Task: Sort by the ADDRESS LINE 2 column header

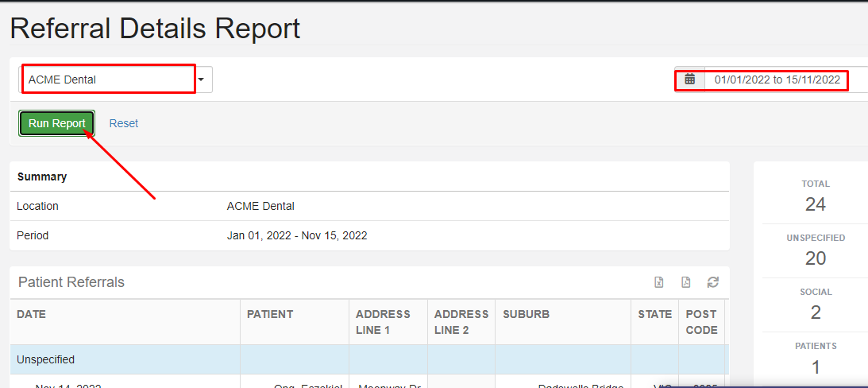Action: (461, 322)
